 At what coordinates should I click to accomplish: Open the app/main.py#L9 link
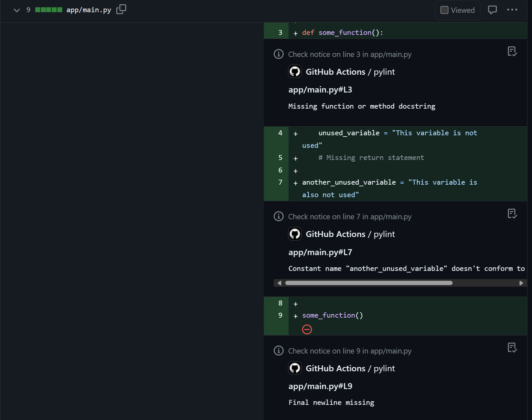pyautogui.click(x=320, y=386)
